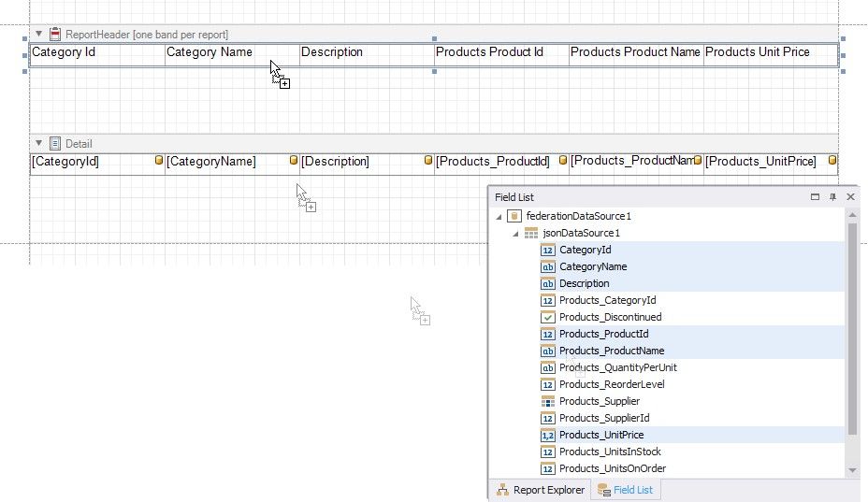
Task: Click the Products_UnitPrice decimal type icon
Action: pos(548,435)
